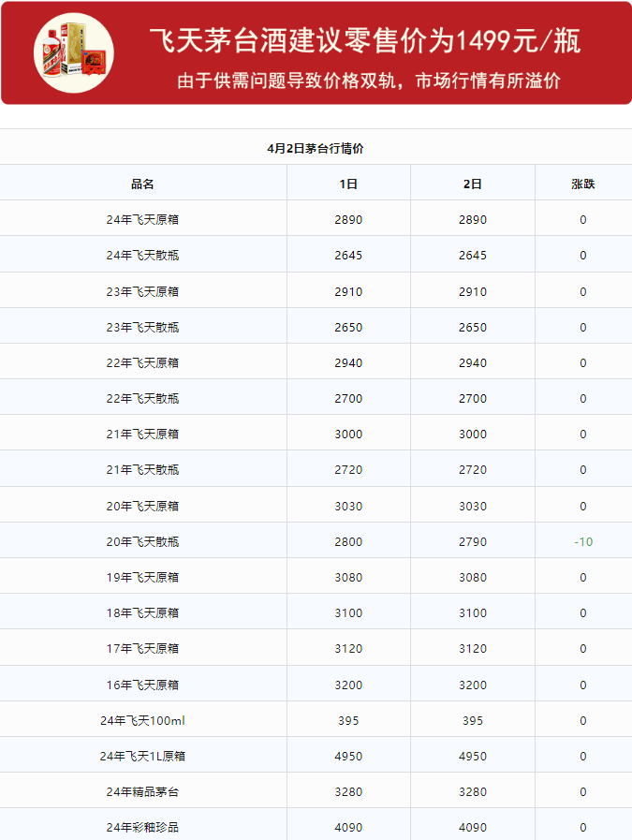The image size is (632, 840).
Task: Select the 21年飞天原箱 row name
Action: pos(142,434)
